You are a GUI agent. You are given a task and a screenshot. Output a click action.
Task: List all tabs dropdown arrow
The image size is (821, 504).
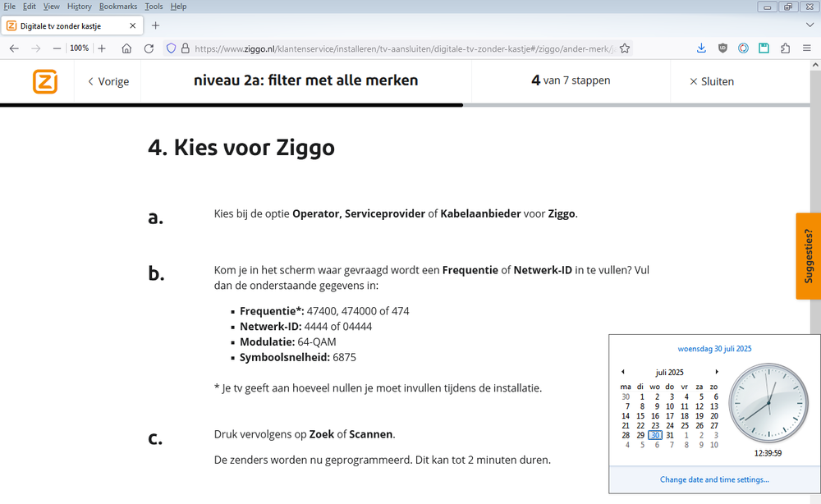click(810, 25)
